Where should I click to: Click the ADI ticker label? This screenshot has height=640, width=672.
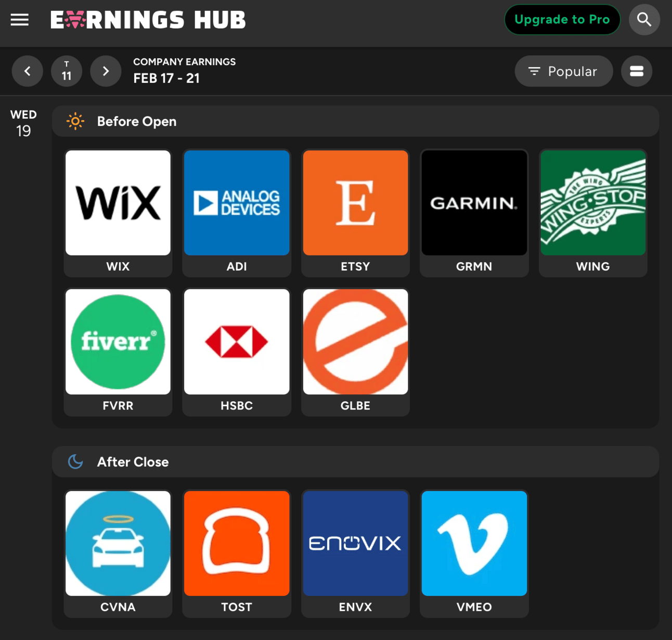(237, 266)
